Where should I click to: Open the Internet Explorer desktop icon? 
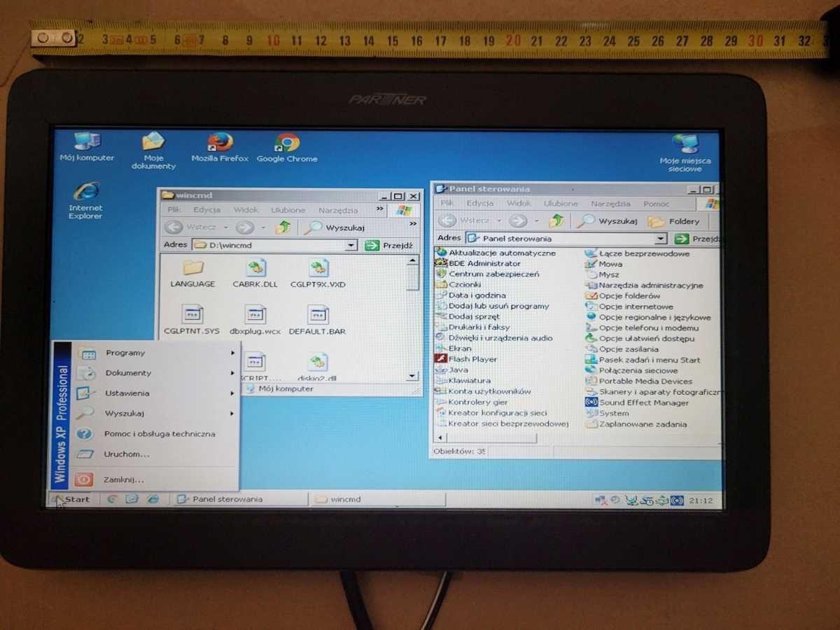(85, 201)
